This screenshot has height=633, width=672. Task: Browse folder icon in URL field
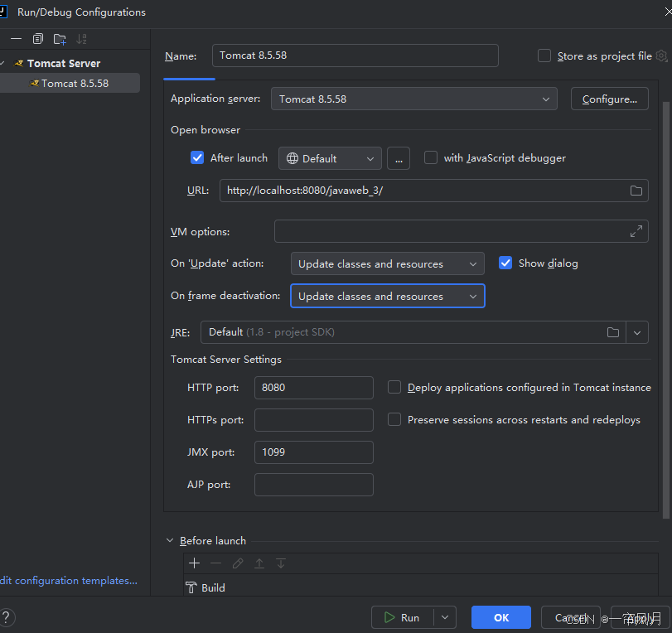click(x=636, y=191)
